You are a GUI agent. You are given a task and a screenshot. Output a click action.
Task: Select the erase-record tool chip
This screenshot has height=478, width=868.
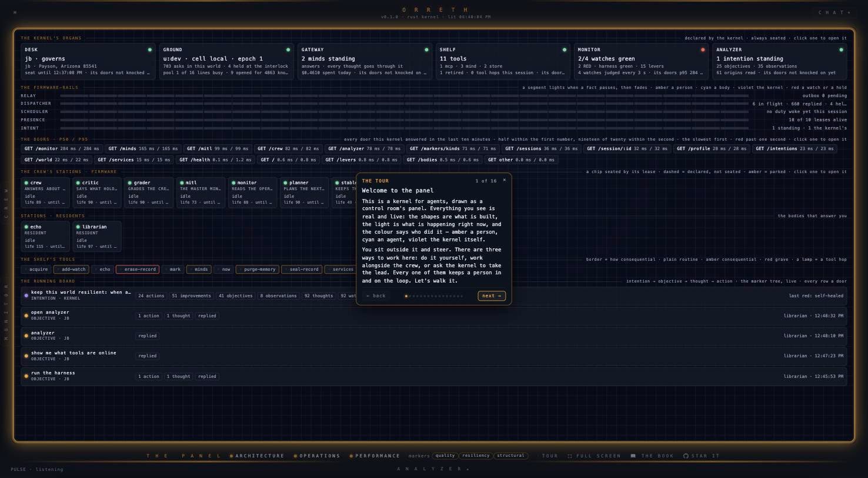pos(138,270)
